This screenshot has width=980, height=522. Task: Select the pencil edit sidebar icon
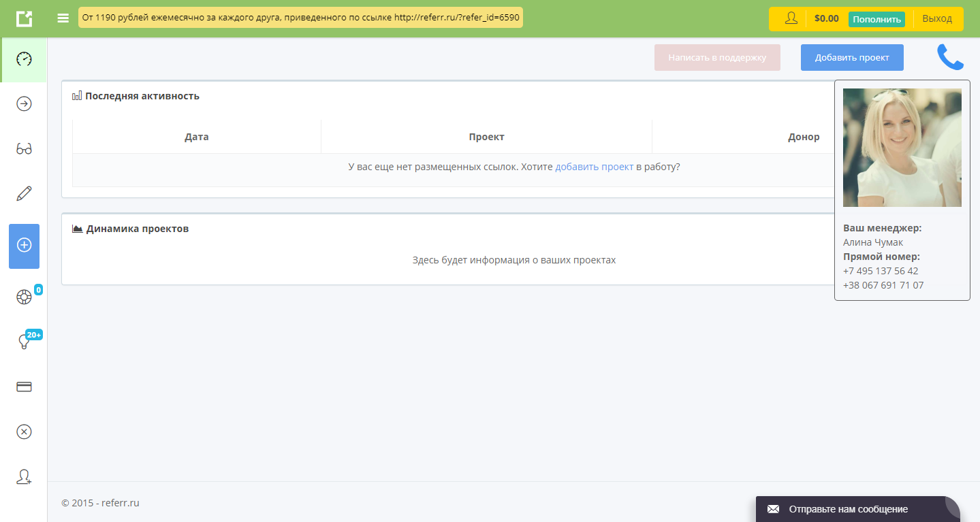point(24,194)
